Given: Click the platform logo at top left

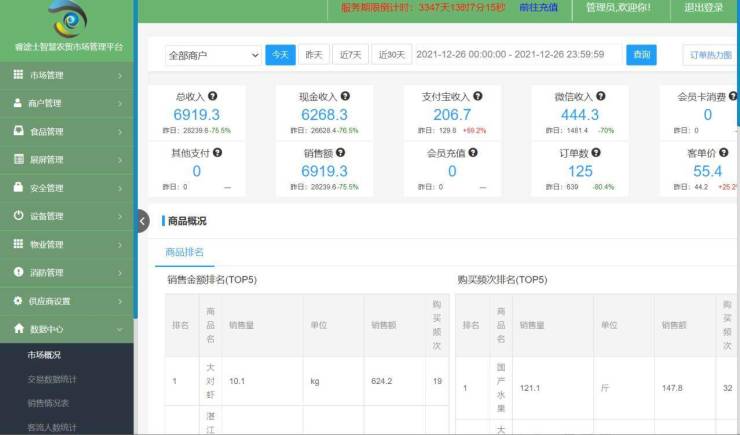Looking at the screenshot, I should (x=67, y=20).
